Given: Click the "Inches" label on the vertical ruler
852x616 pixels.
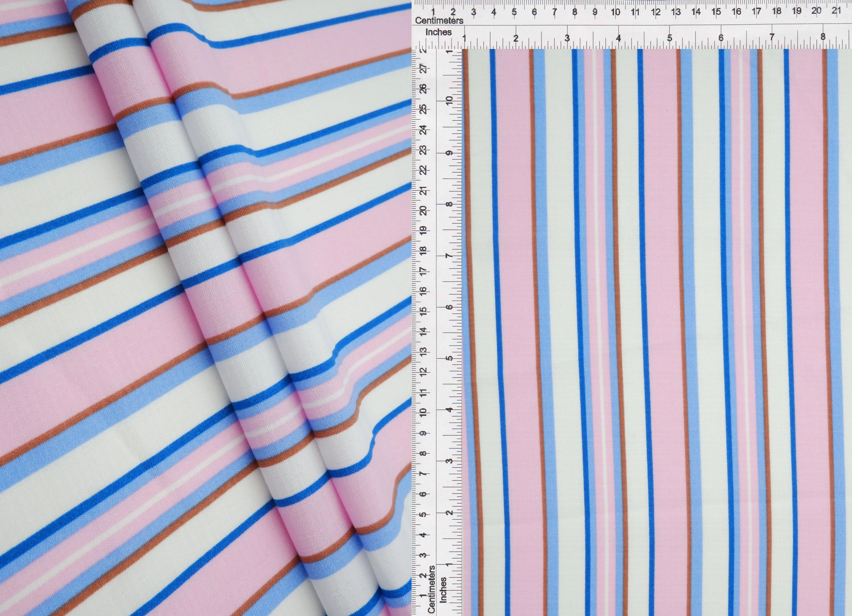Looking at the screenshot, I should [x=443, y=590].
